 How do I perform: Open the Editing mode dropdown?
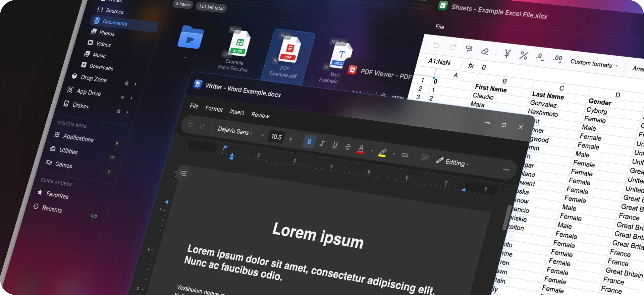tap(452, 162)
